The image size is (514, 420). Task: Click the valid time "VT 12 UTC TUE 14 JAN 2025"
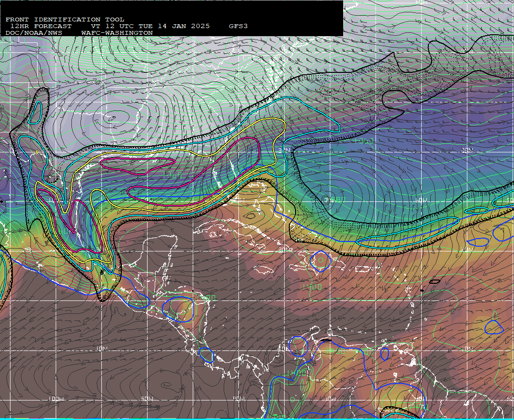coord(150,26)
